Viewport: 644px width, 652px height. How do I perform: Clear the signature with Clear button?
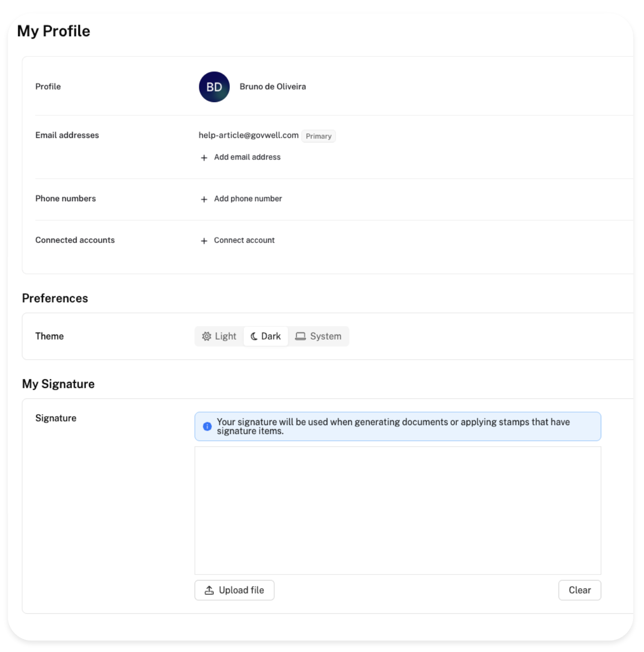coord(580,591)
